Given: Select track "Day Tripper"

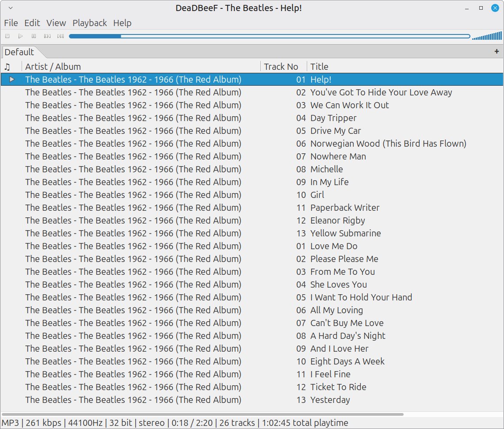Looking at the screenshot, I should coord(252,118).
